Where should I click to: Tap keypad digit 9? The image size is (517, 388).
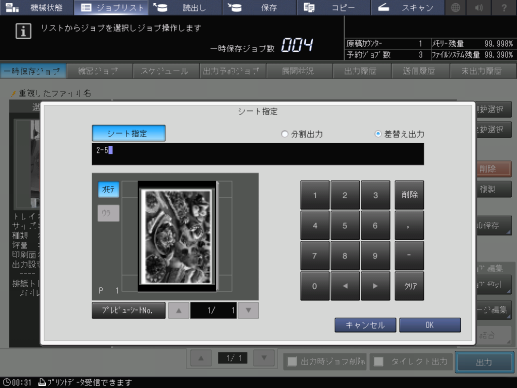tap(375, 256)
